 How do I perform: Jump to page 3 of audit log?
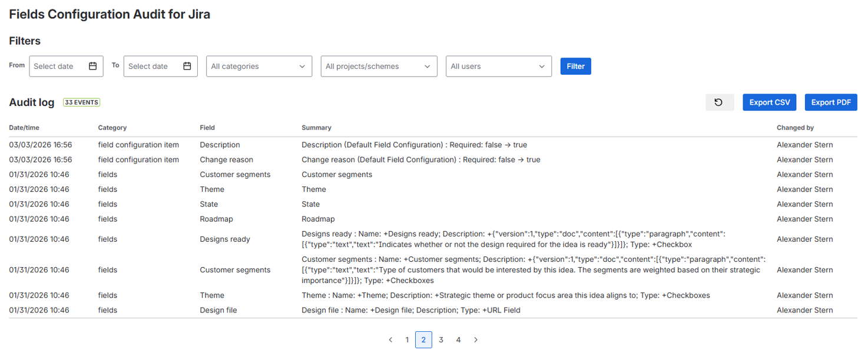point(441,340)
